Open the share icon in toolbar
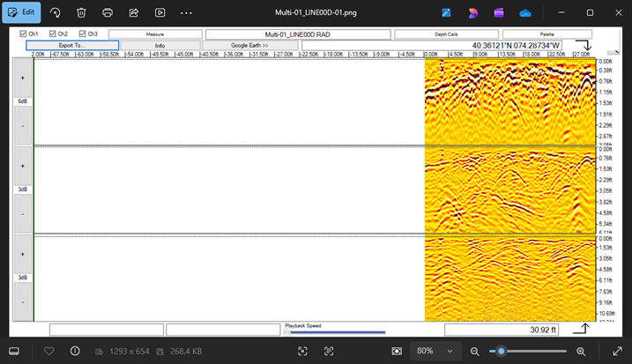The height and width of the screenshot is (364, 632). pyautogui.click(x=134, y=13)
